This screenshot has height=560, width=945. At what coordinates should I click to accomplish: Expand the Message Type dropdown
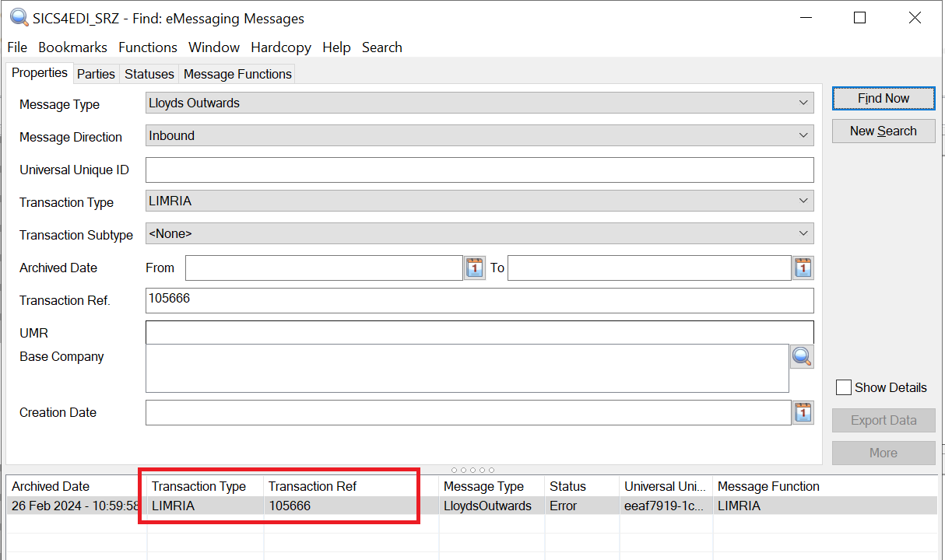[x=803, y=103]
